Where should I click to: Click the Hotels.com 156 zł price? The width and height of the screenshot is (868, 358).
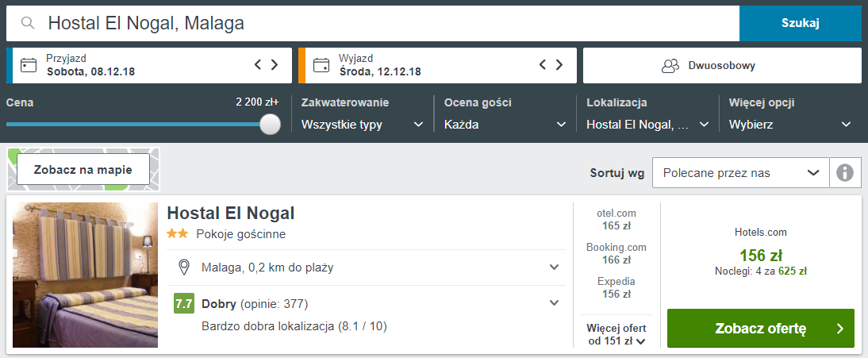click(761, 256)
